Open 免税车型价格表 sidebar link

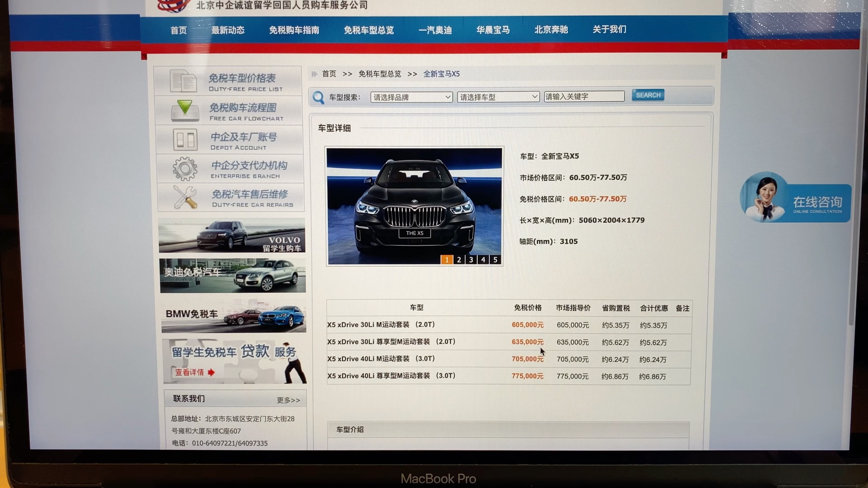point(228,81)
